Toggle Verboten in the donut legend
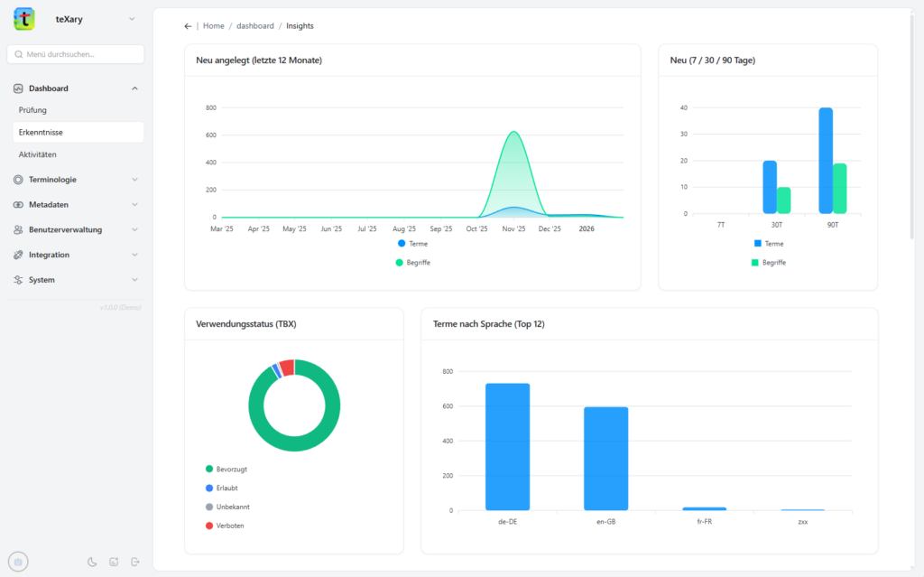 tap(222, 525)
